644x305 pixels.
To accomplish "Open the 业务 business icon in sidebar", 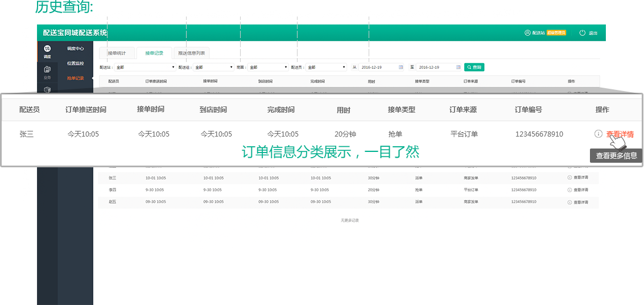I will (47, 70).
